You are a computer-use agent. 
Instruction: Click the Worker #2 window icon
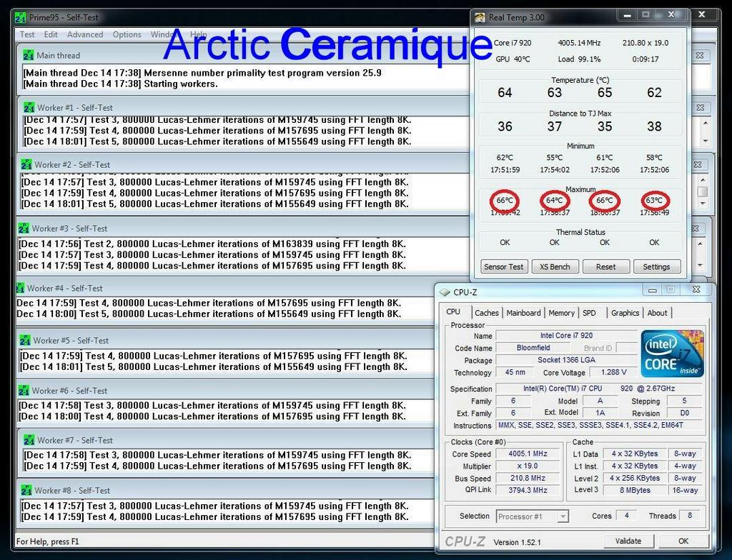click(26, 165)
